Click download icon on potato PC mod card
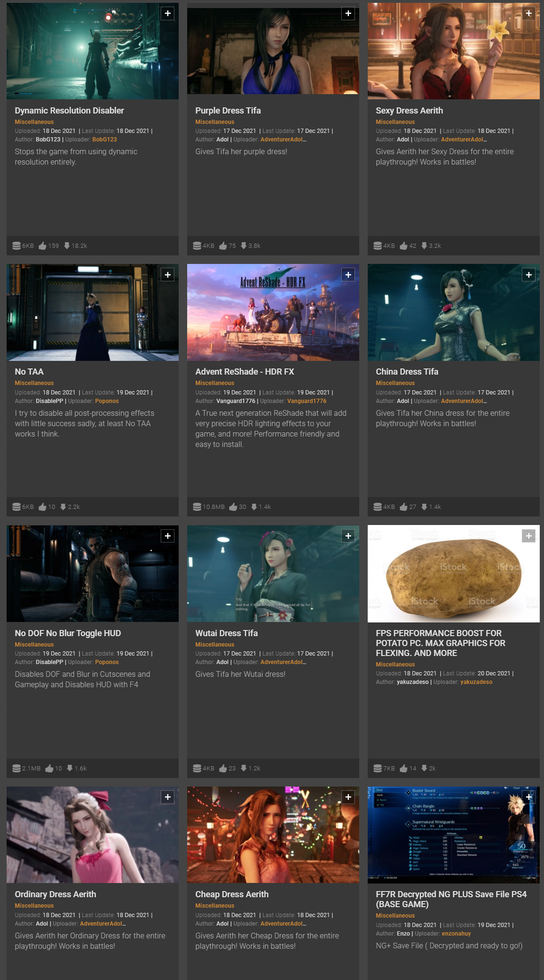The image size is (544, 980). 424,769
